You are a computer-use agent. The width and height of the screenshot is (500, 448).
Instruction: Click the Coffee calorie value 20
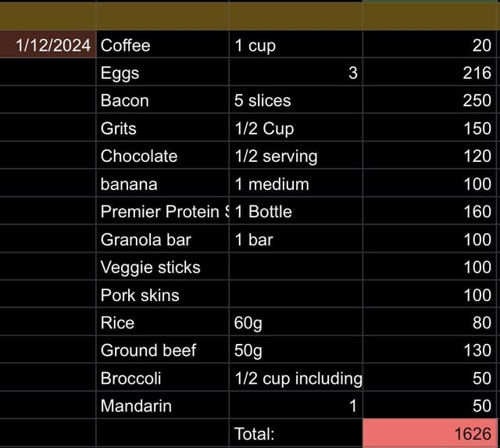point(429,45)
